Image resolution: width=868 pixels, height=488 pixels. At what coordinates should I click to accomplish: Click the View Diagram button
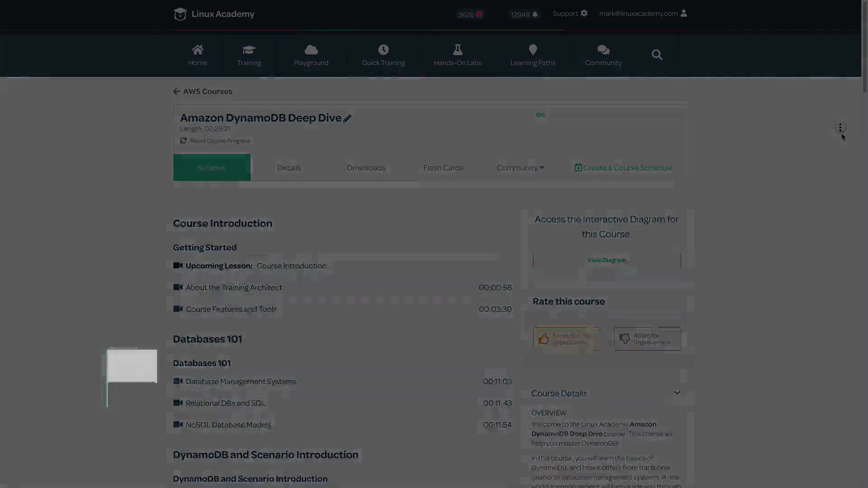(x=606, y=260)
